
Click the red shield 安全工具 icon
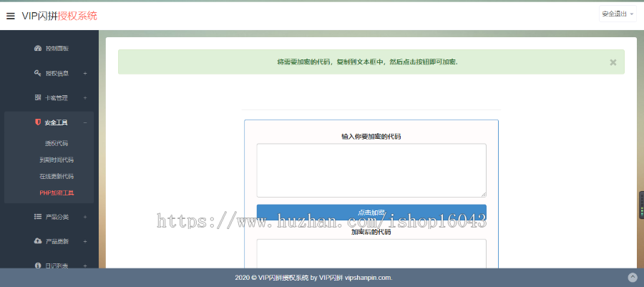pos(38,122)
